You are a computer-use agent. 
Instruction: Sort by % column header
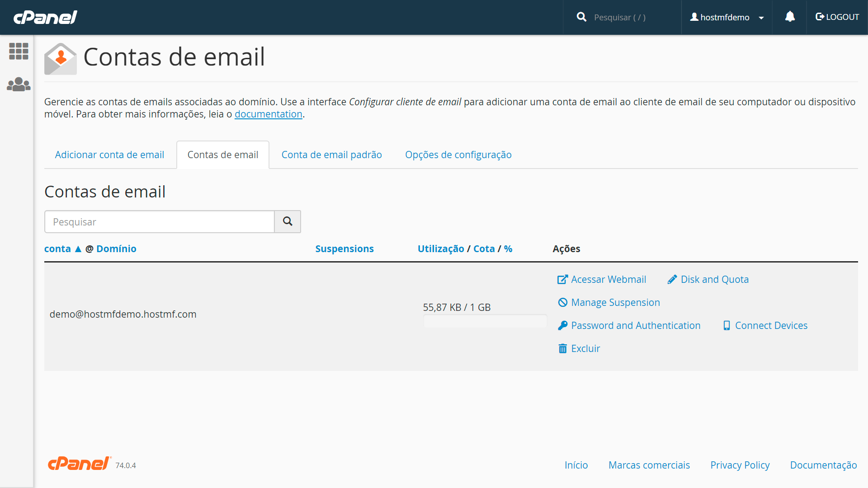coord(508,249)
